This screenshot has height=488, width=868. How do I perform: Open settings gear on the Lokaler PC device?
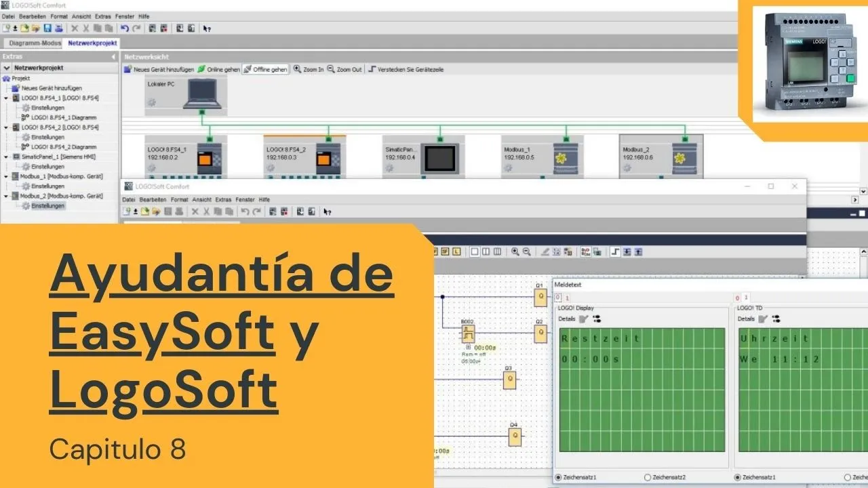pos(152,102)
